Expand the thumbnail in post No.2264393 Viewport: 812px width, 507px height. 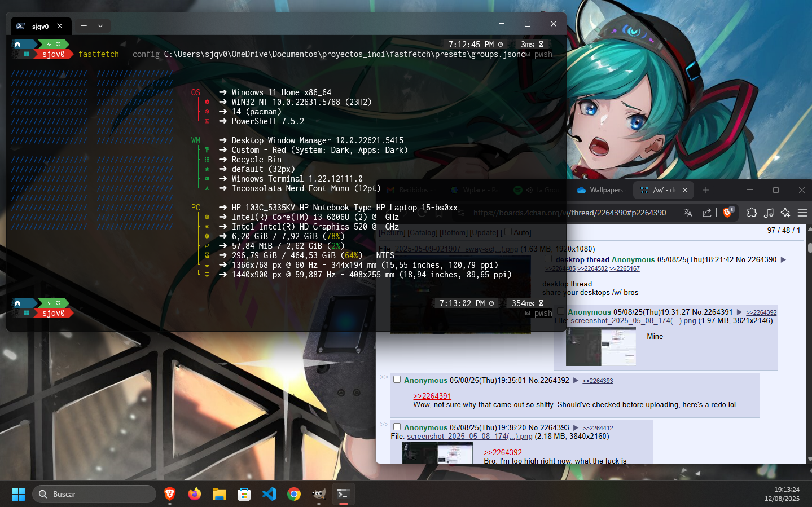[437, 453]
